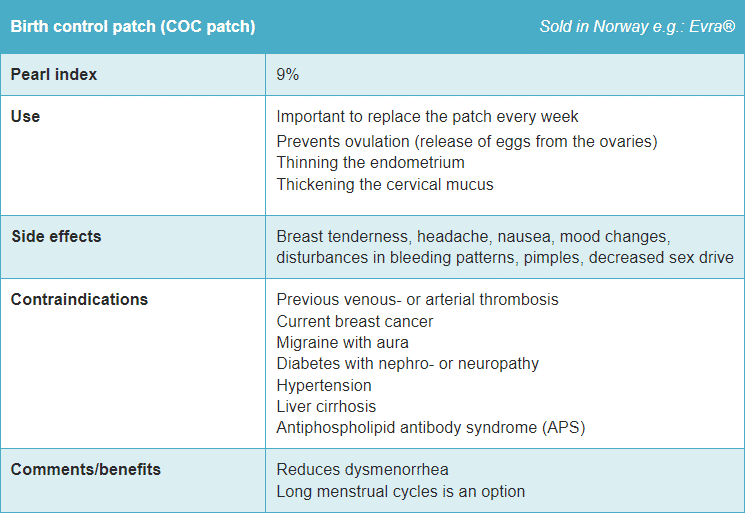Select the 'Side effects' row label

56,237
